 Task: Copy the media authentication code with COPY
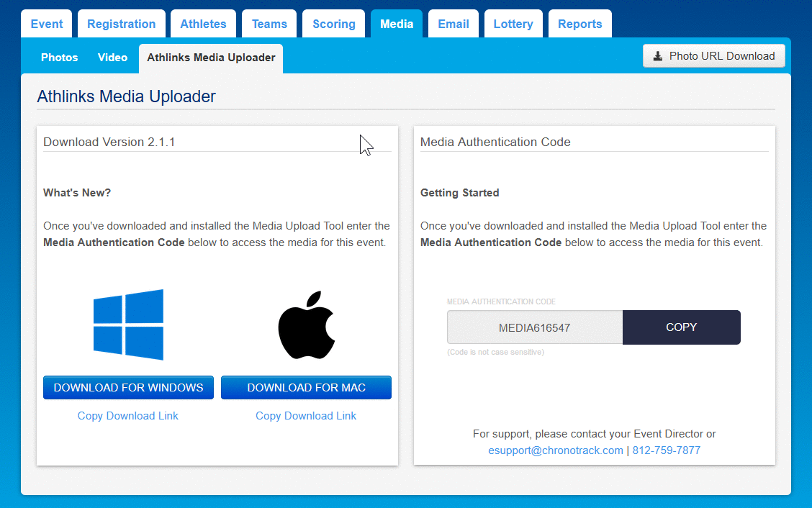682,327
